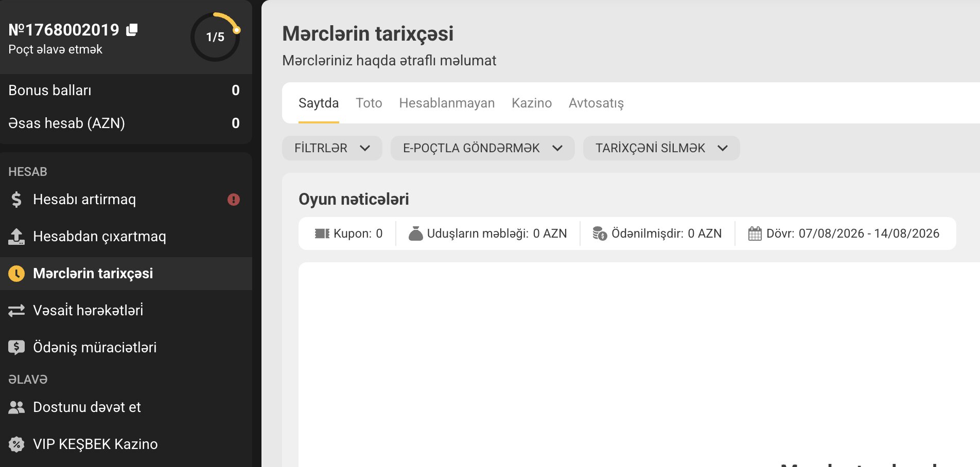The width and height of the screenshot is (980, 467).
Task: Expand the TARİXÇƏNİ SİLMƏK dropdown
Action: coord(661,148)
